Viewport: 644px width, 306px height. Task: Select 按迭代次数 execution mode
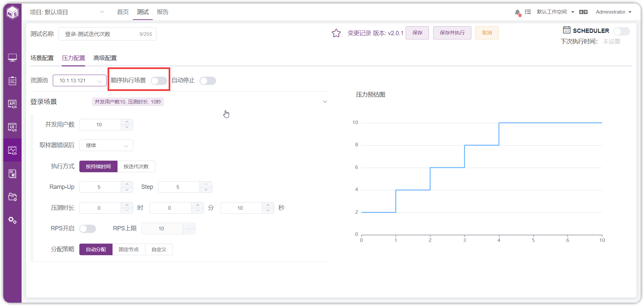point(136,166)
